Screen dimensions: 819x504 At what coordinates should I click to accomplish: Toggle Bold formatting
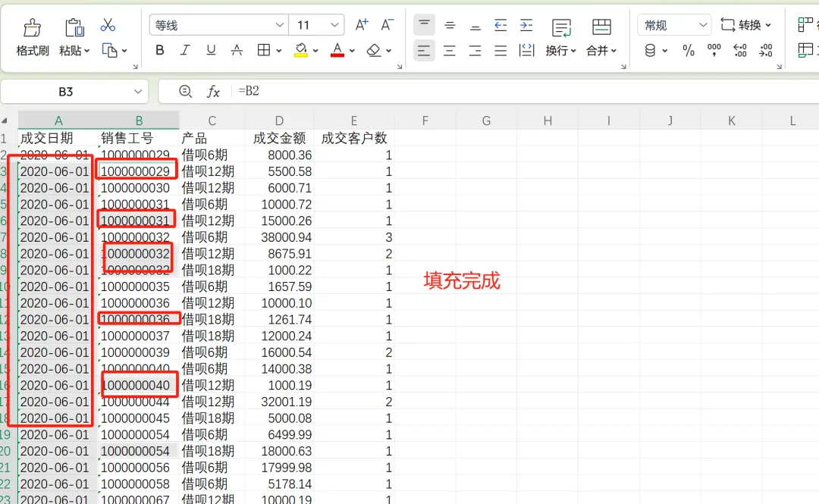click(x=160, y=50)
